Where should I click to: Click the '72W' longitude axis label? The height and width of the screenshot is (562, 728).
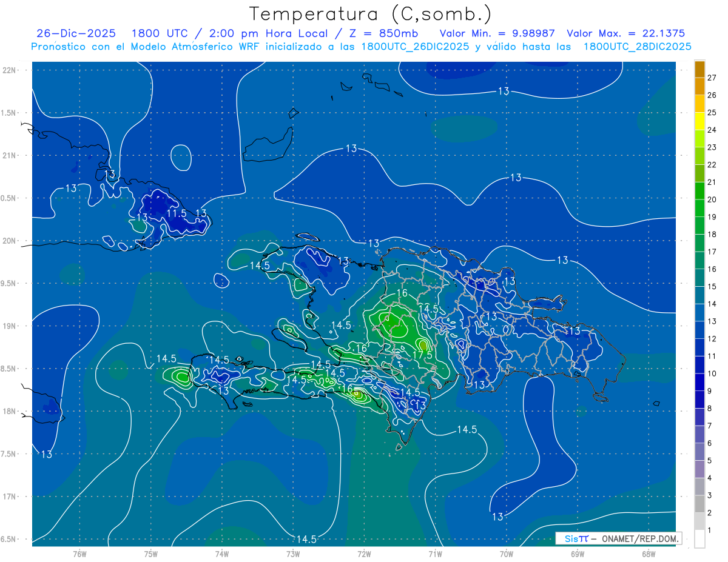364,554
